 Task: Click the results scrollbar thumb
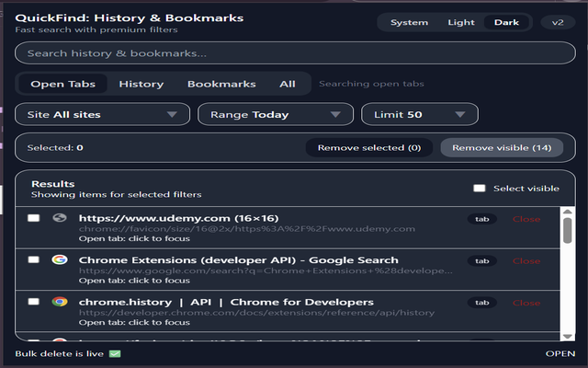568,230
